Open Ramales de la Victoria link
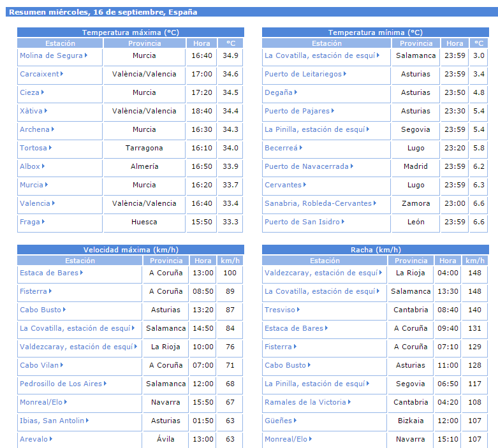 click(x=305, y=402)
